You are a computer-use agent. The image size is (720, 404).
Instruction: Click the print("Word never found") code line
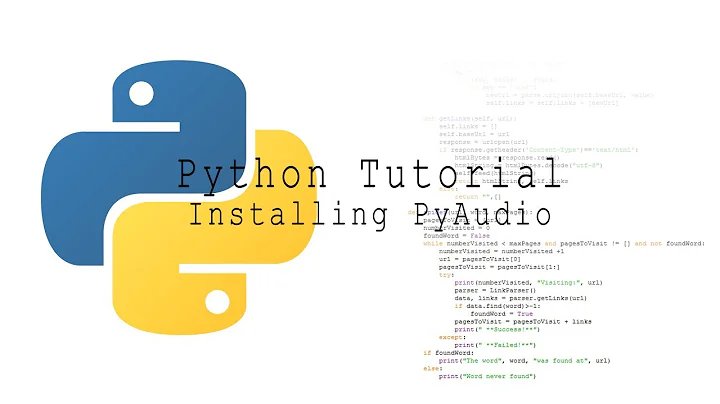coord(487,376)
